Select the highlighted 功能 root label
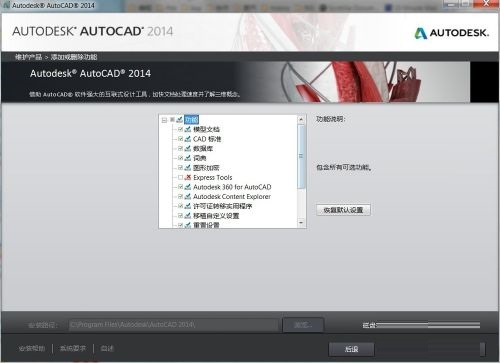The width and height of the screenshot is (500, 363). 191,120
